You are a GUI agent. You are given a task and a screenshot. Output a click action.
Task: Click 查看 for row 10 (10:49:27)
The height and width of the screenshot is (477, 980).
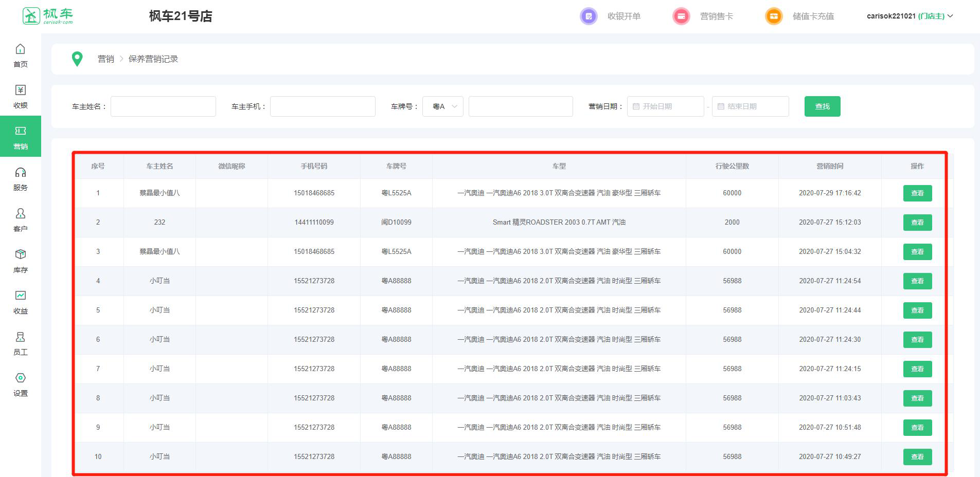coord(917,457)
